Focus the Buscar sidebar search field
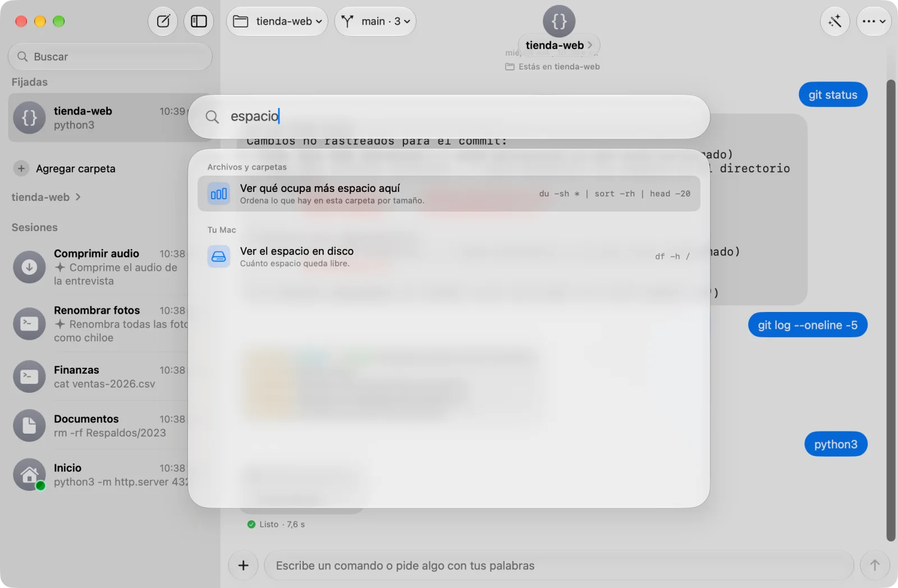This screenshot has height=588, width=898. (110, 57)
